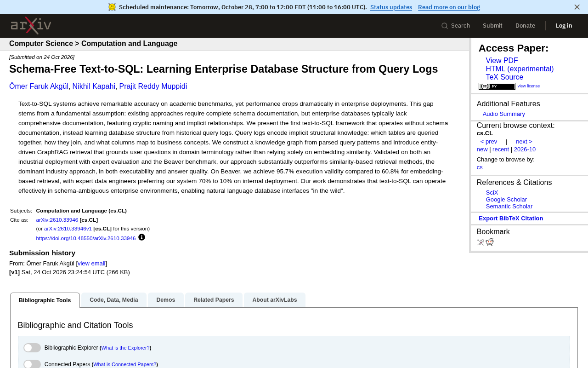Bookmark the paper on BibSonomy
The width and height of the screenshot is (588, 368).
point(481,242)
